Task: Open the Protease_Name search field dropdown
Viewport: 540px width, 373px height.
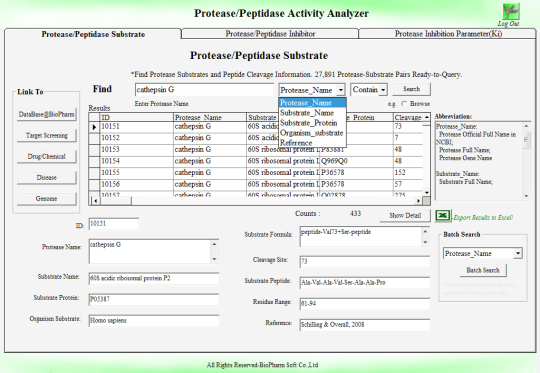Action: (x=340, y=90)
